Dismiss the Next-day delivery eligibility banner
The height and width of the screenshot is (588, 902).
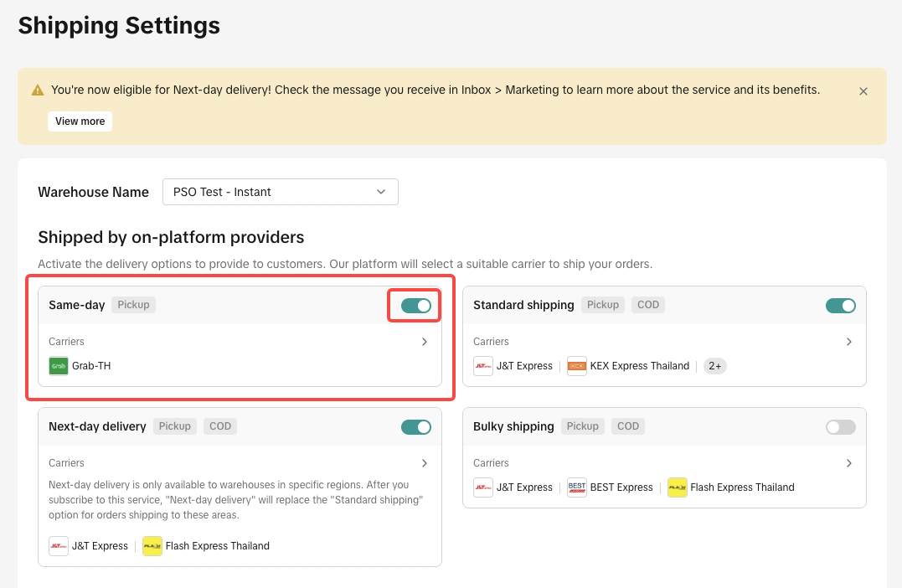click(863, 91)
